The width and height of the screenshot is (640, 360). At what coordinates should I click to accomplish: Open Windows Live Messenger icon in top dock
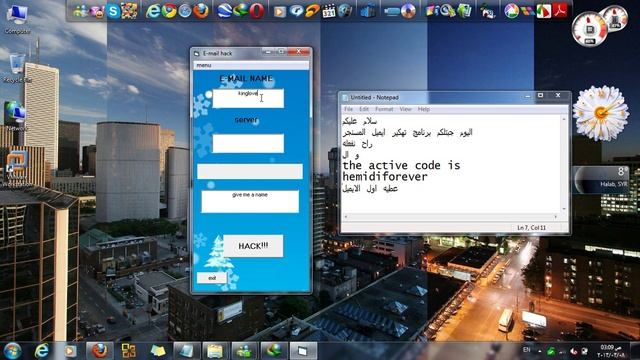coord(81,11)
